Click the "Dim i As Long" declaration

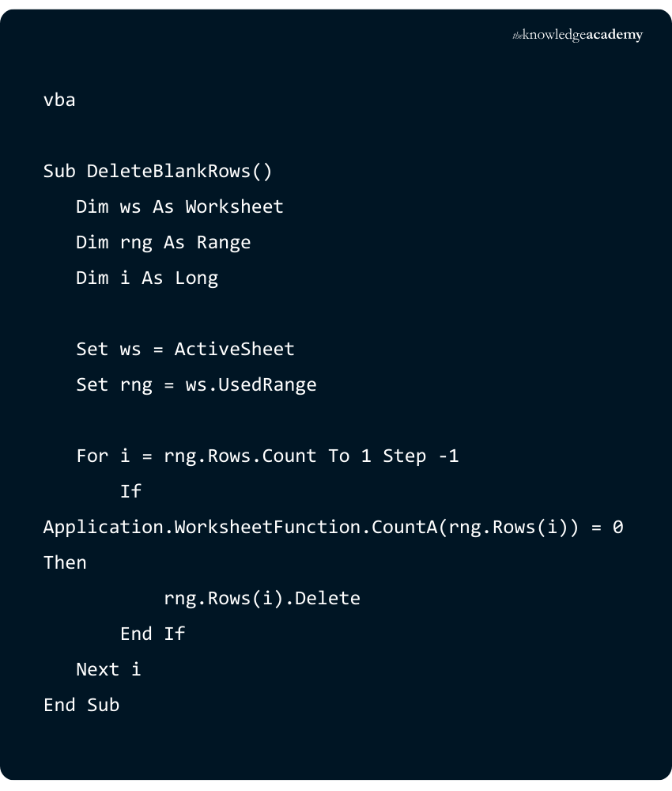[x=147, y=278]
